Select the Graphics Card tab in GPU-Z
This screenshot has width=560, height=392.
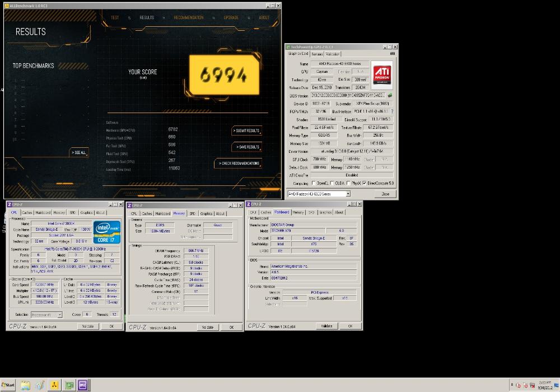pos(298,54)
